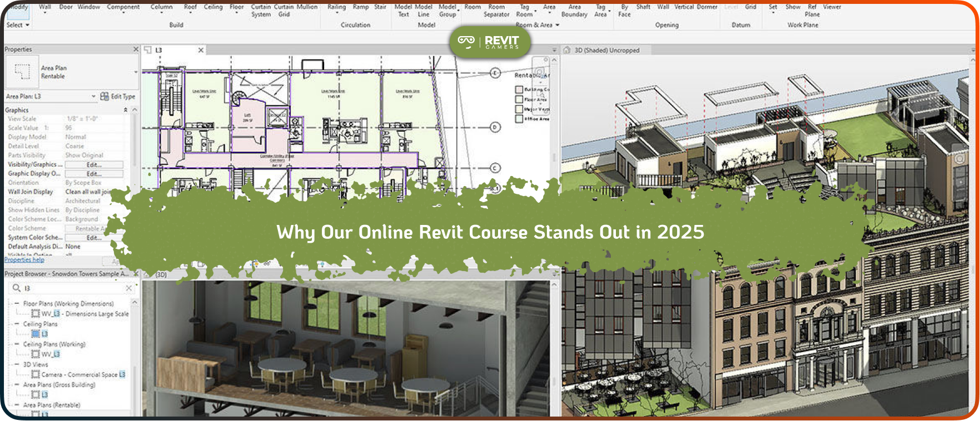This screenshot has height=421, width=980.
Task: Select L3 under Area Plans (Gross Building)
Action: coord(45,395)
